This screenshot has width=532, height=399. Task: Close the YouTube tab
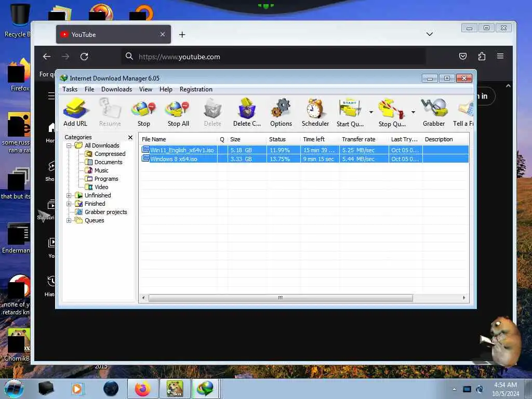(x=163, y=34)
